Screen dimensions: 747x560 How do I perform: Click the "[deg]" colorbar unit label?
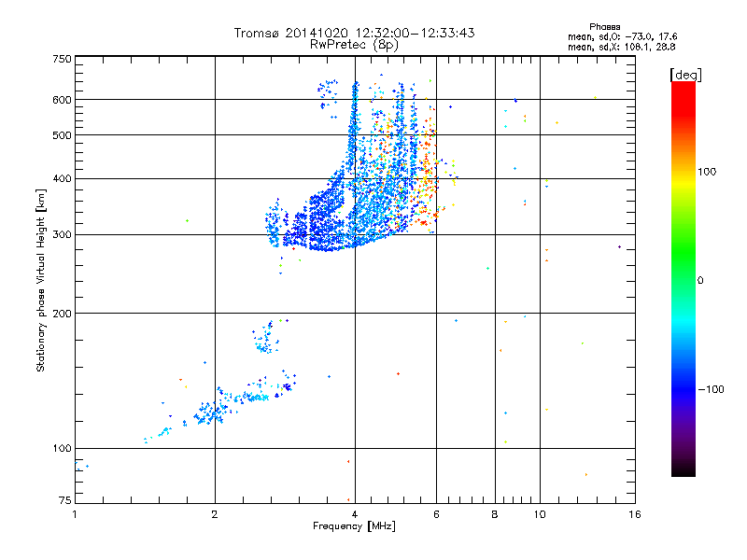point(685,76)
